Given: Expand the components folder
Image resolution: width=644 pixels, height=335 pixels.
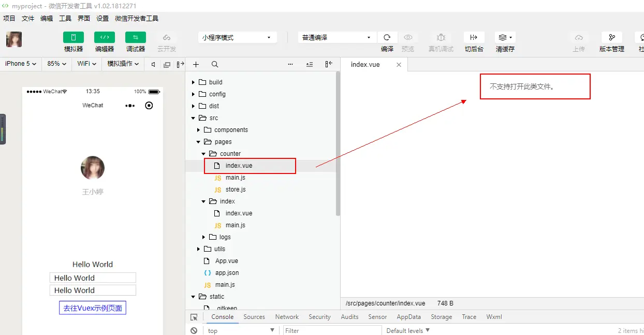Looking at the screenshot, I should tap(199, 130).
